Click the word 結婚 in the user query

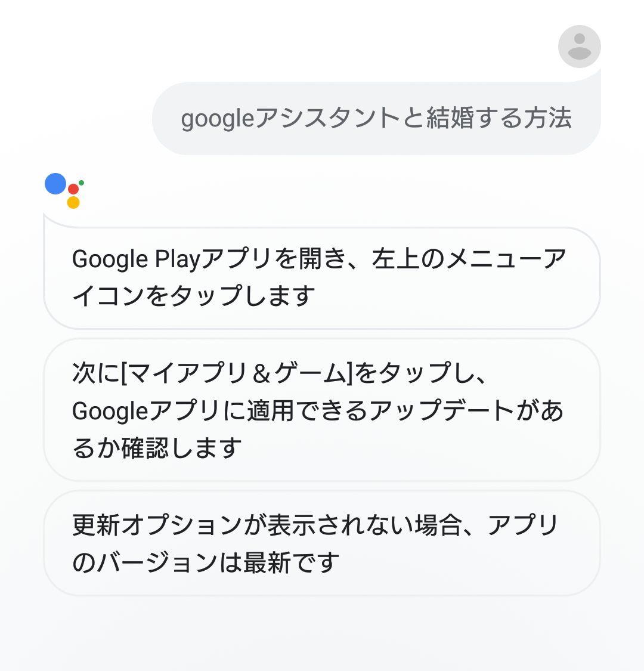pyautogui.click(x=449, y=118)
